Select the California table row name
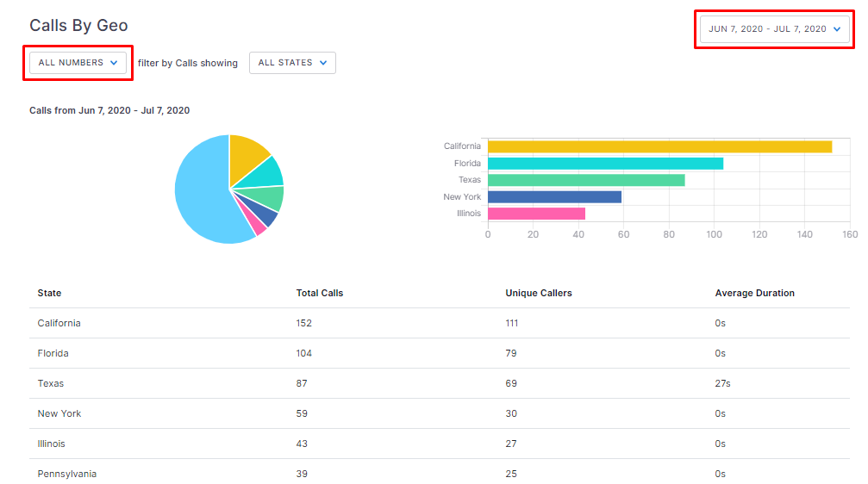The width and height of the screenshot is (868, 484). 59,323
